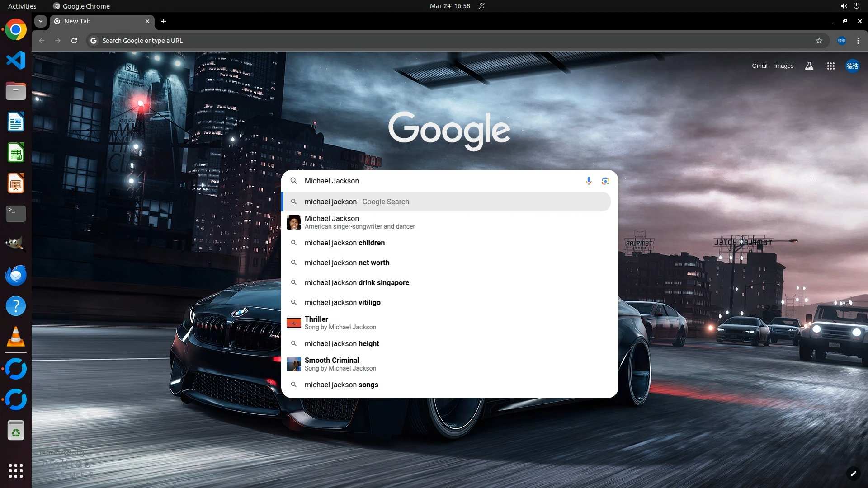Viewport: 868px width, 488px height.
Task: Launch Visual Studio Code from dock
Action: point(16,60)
